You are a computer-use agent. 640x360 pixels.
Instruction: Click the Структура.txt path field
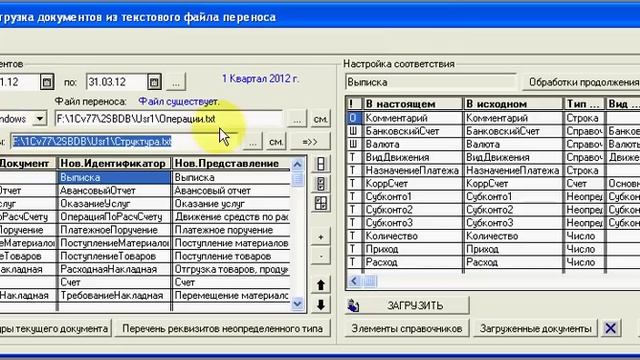(x=124, y=142)
